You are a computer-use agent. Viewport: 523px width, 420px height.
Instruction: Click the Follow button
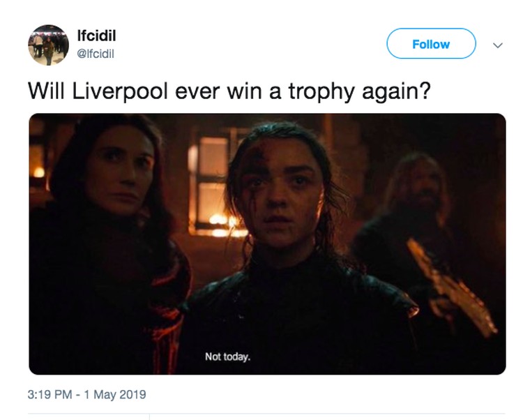point(431,44)
